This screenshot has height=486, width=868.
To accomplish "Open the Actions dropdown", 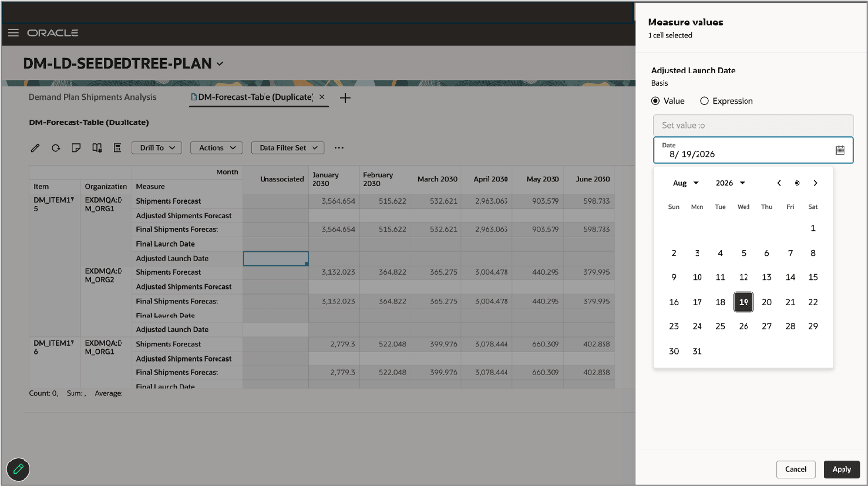I will pos(217,148).
